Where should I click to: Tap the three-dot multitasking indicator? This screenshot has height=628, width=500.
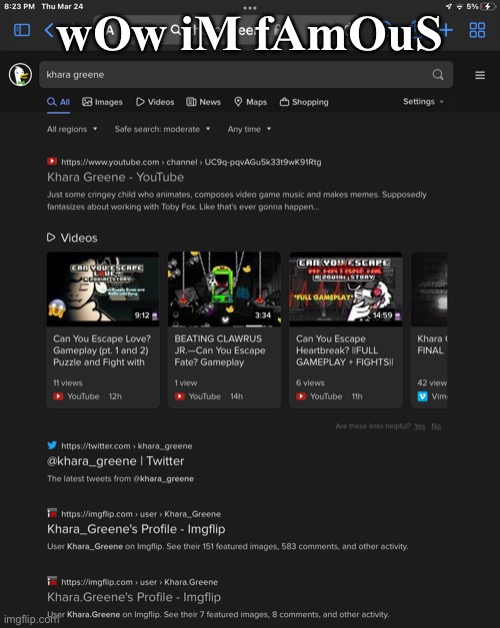click(250, 8)
